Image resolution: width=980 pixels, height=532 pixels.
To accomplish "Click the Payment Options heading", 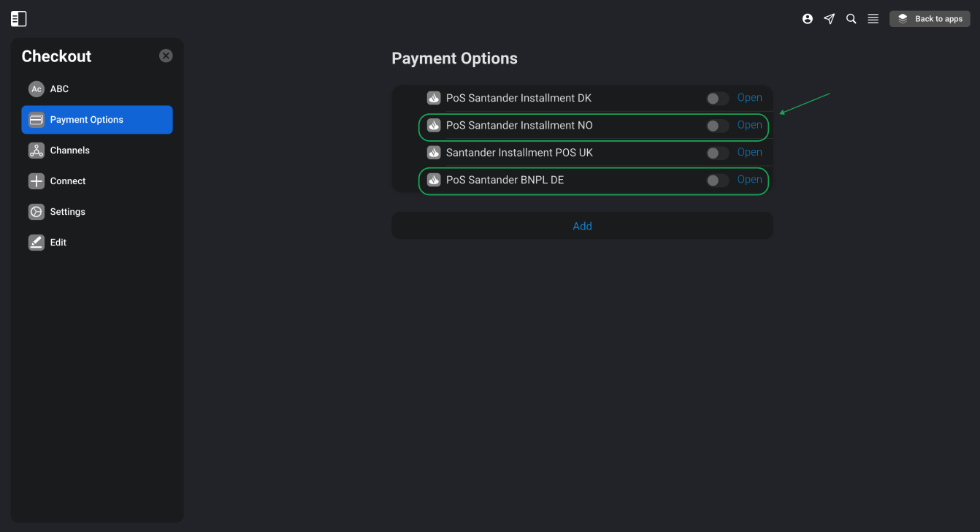I will tap(454, 58).
